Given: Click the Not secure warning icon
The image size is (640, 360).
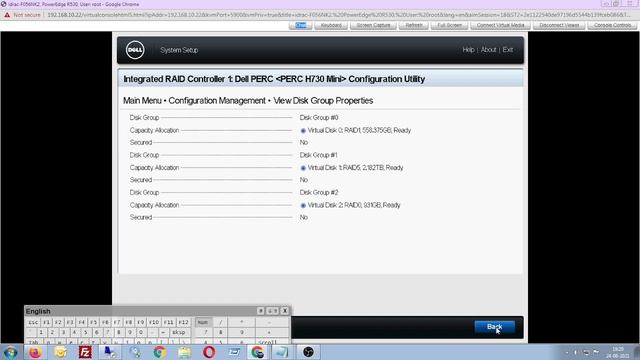Looking at the screenshot, I should coord(7,15).
